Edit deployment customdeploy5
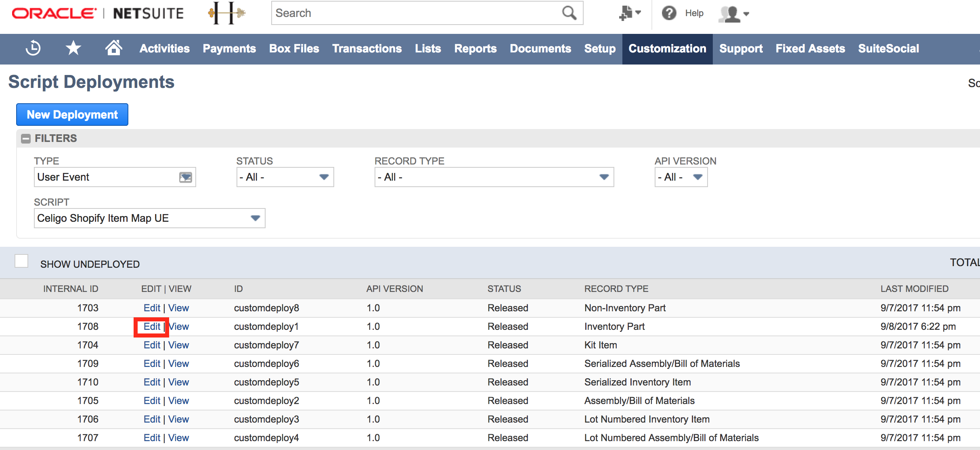This screenshot has width=980, height=450. [x=152, y=382]
